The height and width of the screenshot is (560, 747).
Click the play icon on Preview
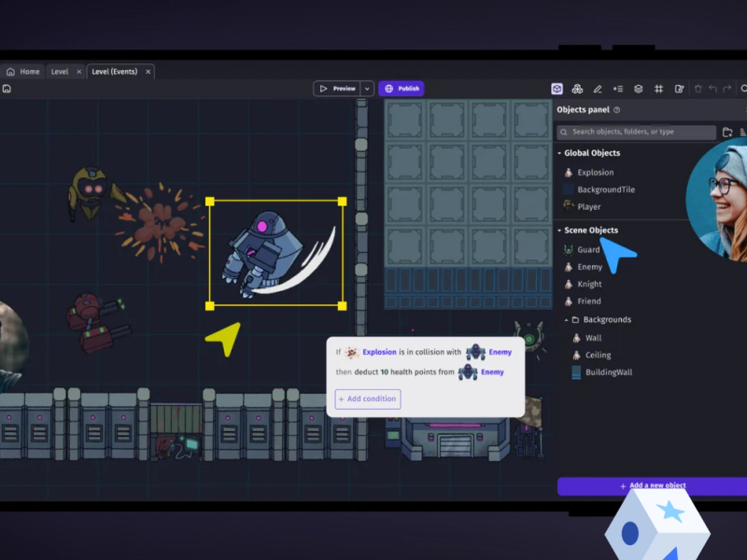(323, 89)
